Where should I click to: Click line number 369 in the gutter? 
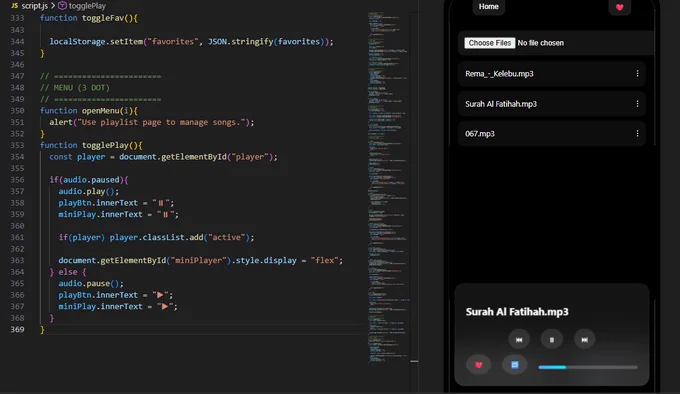pyautogui.click(x=17, y=329)
